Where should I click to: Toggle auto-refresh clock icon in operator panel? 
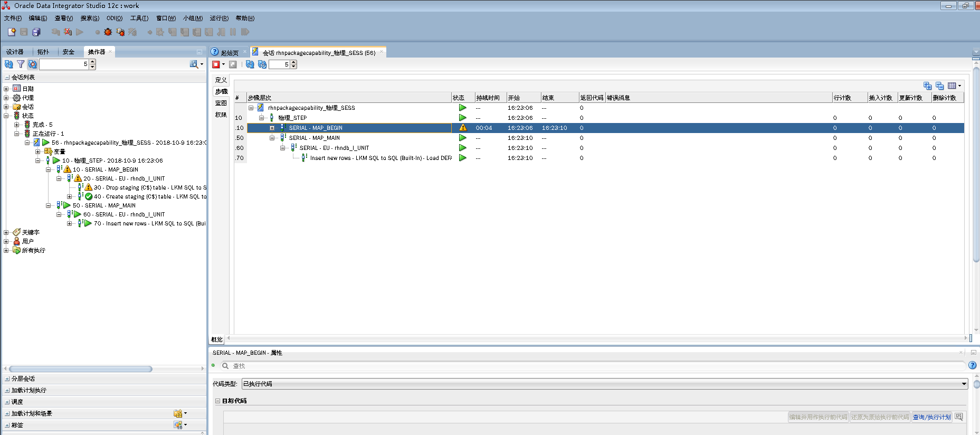[x=33, y=64]
